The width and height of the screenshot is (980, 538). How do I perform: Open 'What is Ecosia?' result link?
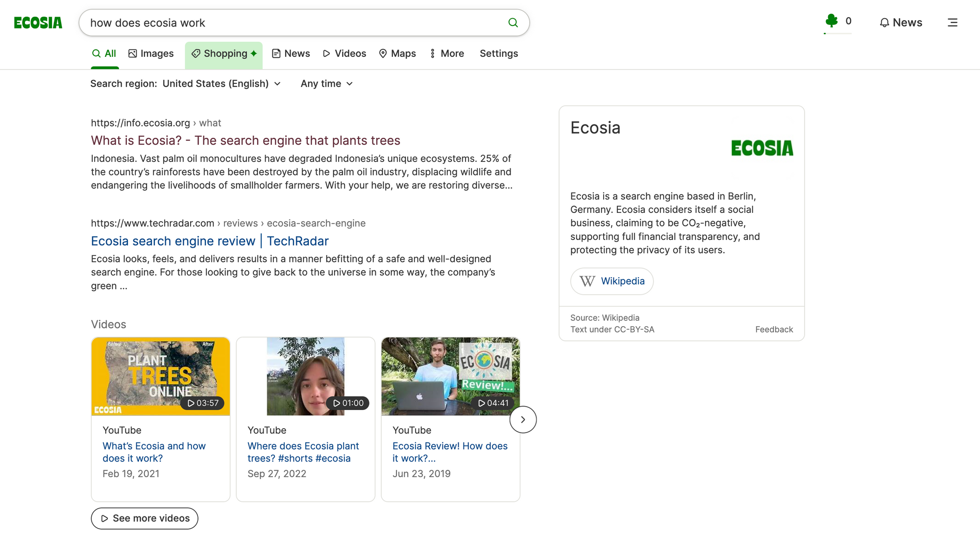click(x=245, y=141)
